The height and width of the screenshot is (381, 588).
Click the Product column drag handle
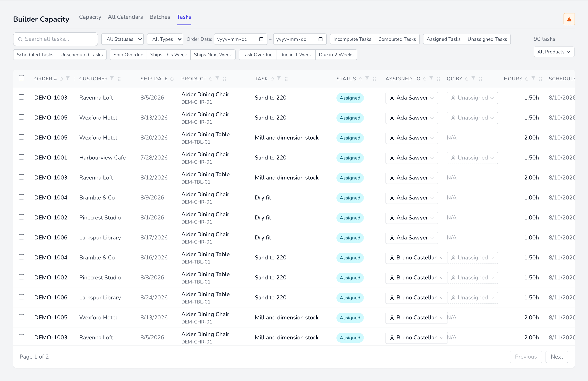tap(225, 79)
